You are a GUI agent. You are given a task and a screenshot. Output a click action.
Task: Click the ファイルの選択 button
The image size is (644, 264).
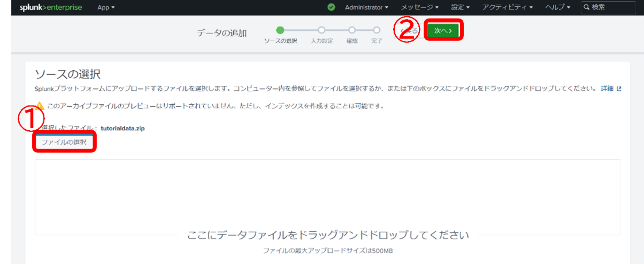(64, 142)
